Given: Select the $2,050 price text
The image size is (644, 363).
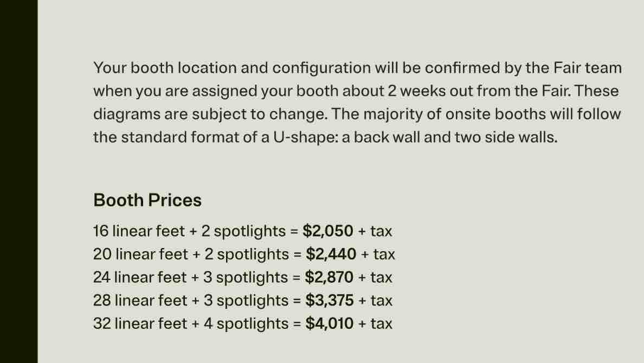Looking at the screenshot, I should [x=328, y=231].
